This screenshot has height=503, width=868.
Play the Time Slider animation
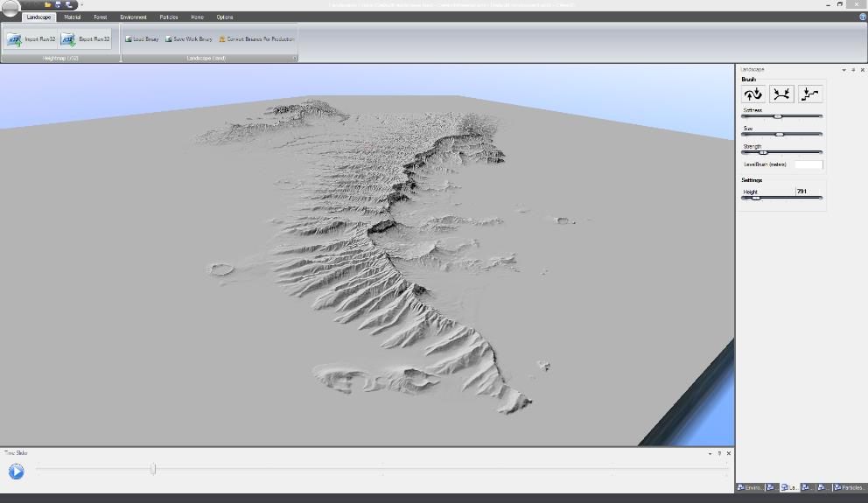coord(16,471)
